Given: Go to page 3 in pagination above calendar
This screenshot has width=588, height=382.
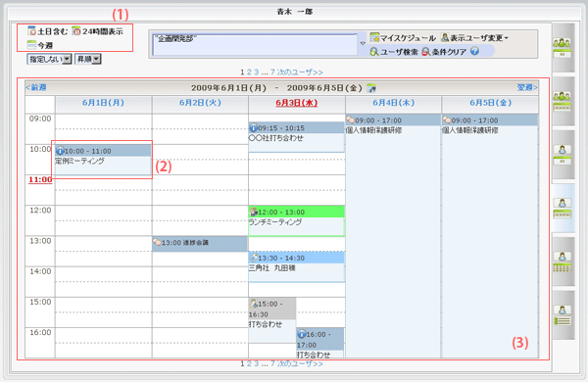Looking at the screenshot, I should pyautogui.click(x=256, y=72).
